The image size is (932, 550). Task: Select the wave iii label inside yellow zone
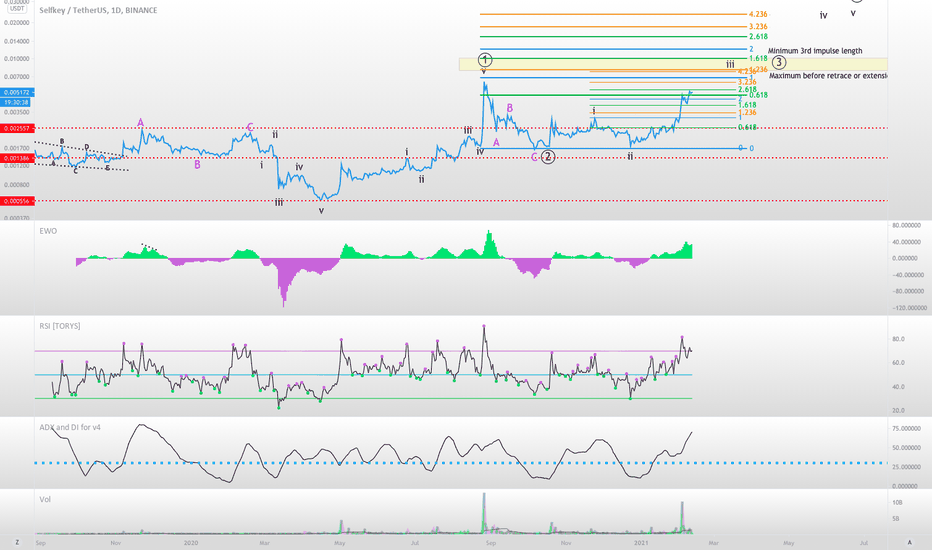(730, 64)
